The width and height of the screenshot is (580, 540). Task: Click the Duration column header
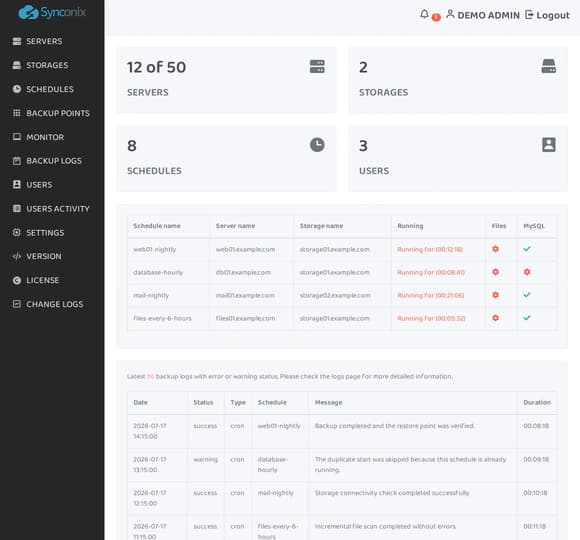point(537,402)
